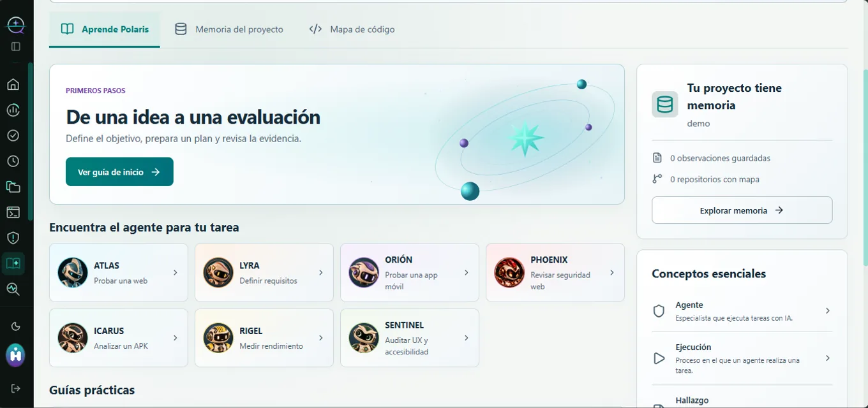
Task: Expand the Agente concept chevron
Action: (828, 311)
